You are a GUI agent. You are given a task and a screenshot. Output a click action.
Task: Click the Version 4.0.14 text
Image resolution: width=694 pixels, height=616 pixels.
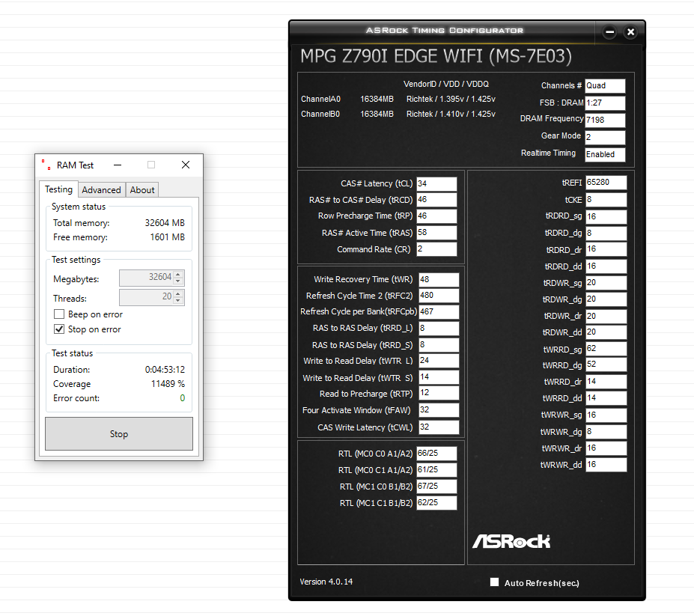[x=326, y=582]
